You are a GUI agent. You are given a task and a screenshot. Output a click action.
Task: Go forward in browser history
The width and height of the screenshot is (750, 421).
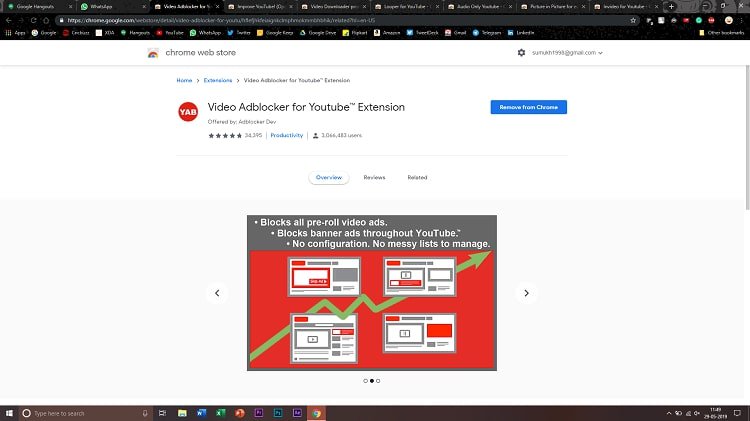click(21, 21)
